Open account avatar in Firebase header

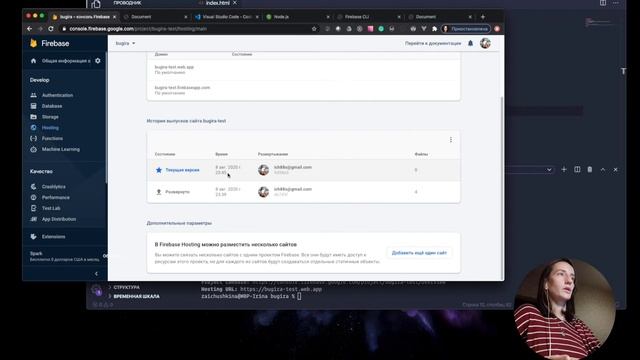[485, 43]
